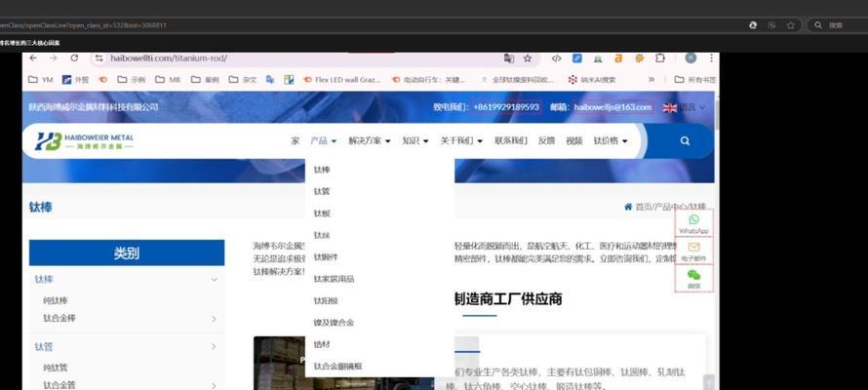Open the MB bookmark folder
This screenshot has width=868, height=390.
[x=168, y=80]
